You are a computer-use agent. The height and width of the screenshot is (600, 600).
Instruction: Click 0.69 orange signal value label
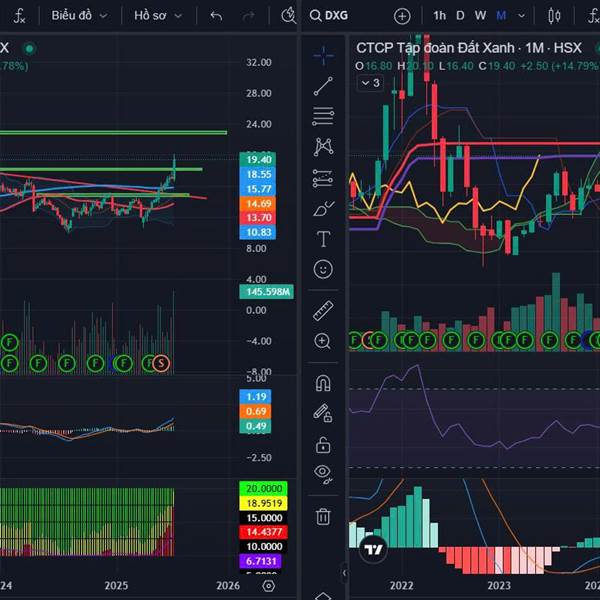255,411
